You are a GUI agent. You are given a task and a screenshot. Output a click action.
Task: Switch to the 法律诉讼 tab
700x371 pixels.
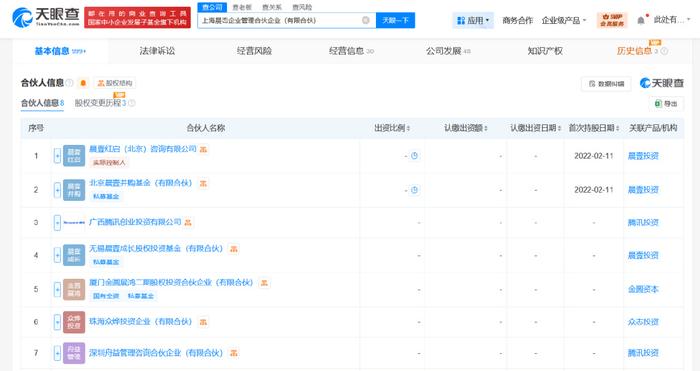point(157,51)
